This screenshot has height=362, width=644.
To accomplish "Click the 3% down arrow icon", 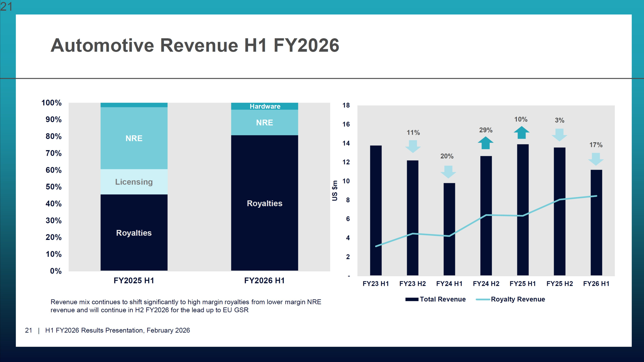I will [559, 135].
